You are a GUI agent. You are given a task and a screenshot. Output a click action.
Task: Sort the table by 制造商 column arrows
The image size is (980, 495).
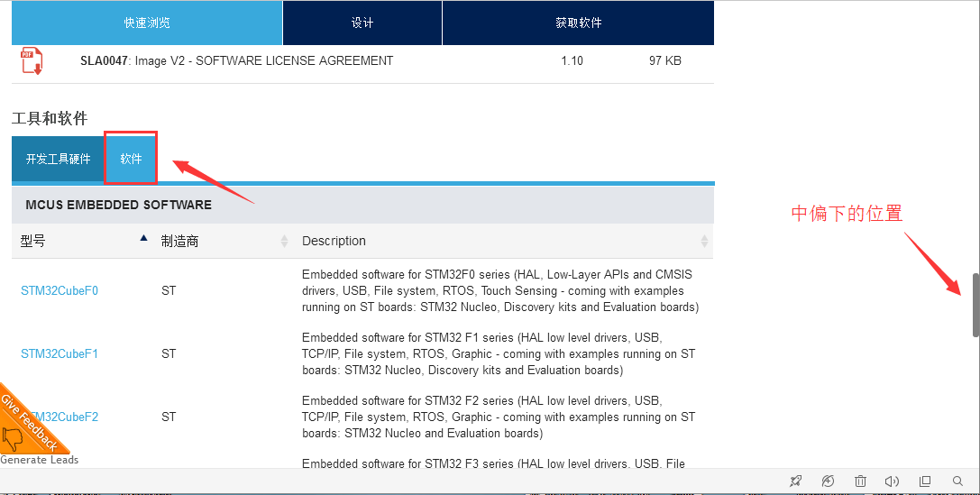point(284,241)
